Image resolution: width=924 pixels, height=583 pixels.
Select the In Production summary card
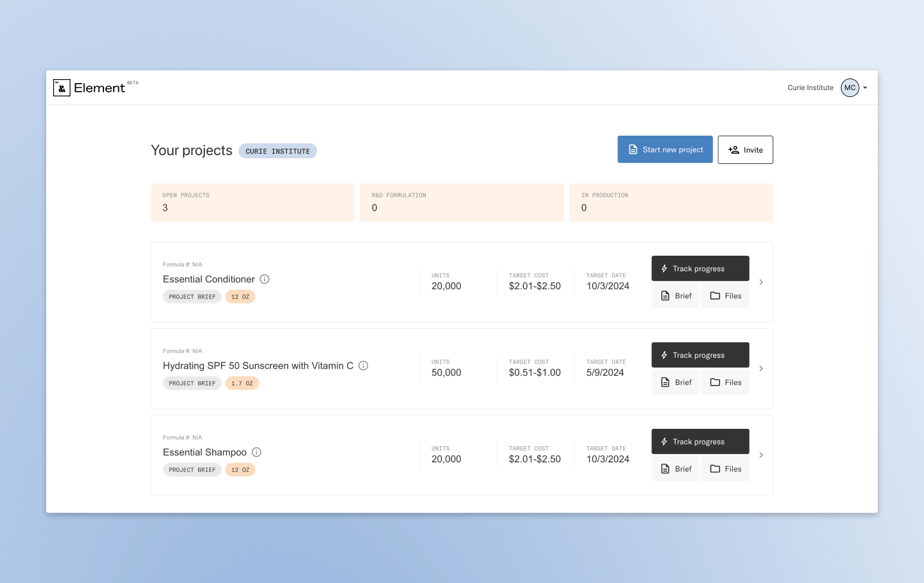(671, 203)
